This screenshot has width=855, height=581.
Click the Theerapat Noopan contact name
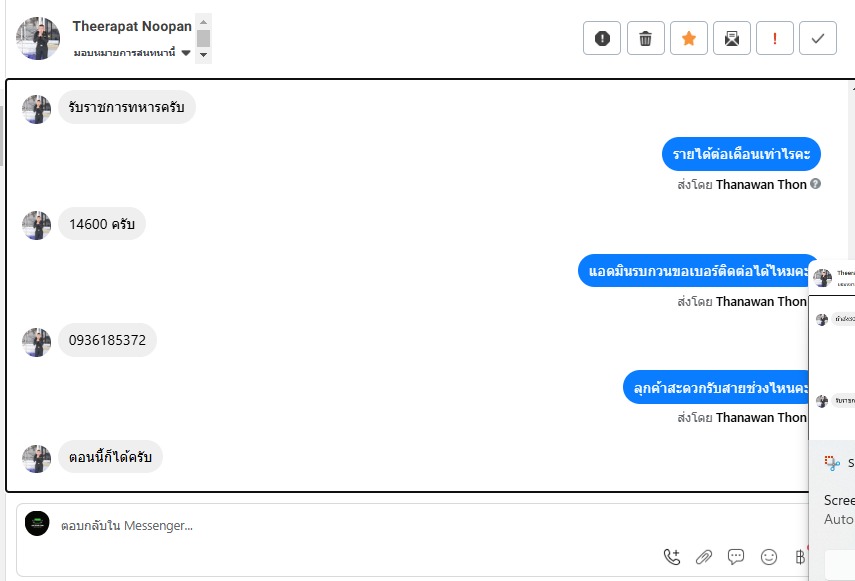click(x=132, y=26)
